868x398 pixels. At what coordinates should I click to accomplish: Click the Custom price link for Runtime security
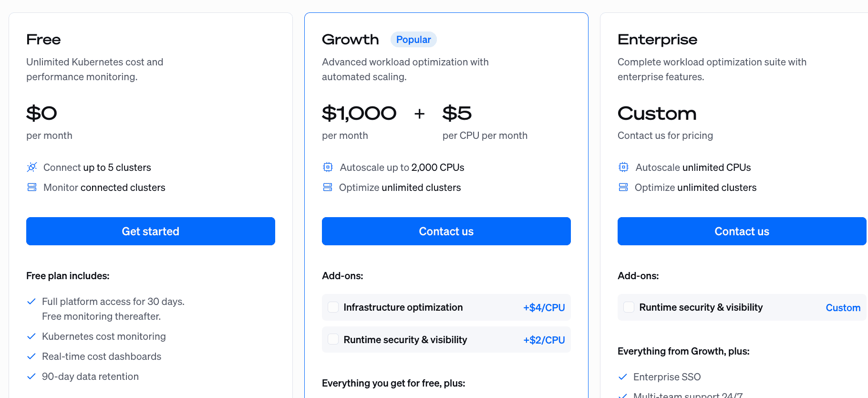843,307
